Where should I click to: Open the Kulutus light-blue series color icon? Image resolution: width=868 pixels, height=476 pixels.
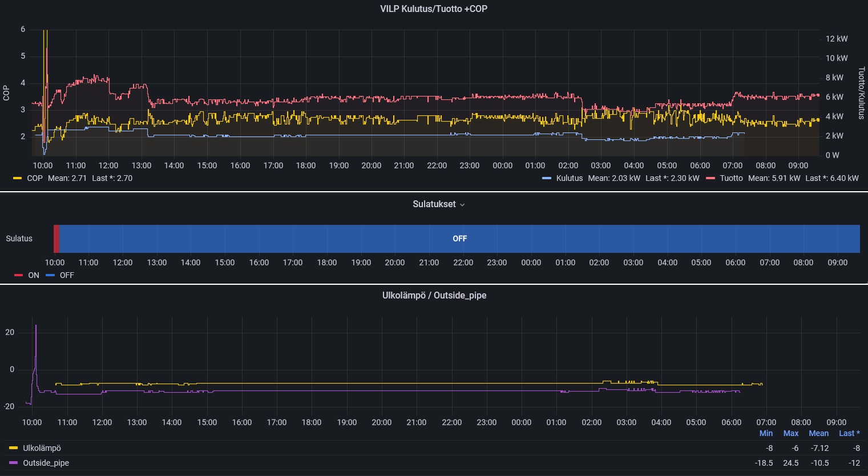click(x=547, y=178)
